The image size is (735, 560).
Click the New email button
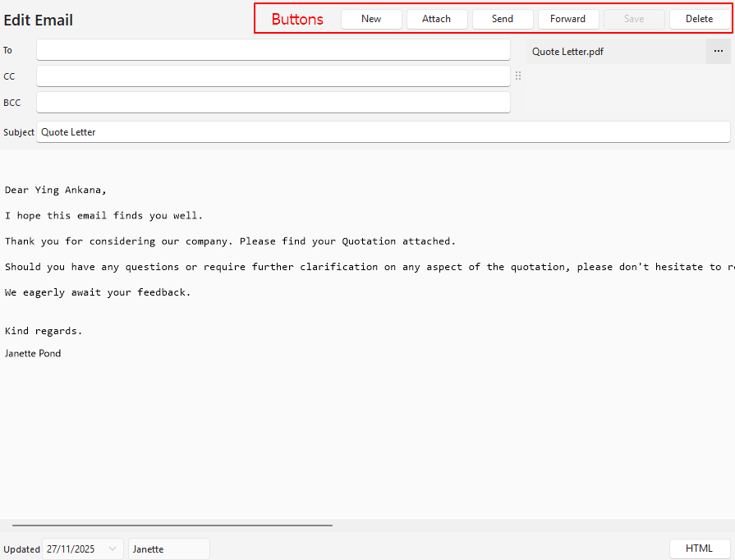click(371, 19)
